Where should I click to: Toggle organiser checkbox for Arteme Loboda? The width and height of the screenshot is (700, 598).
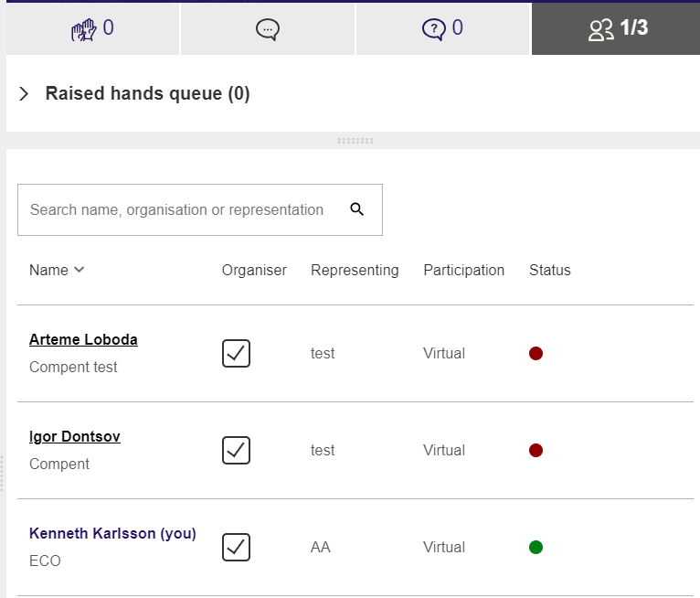(x=236, y=353)
